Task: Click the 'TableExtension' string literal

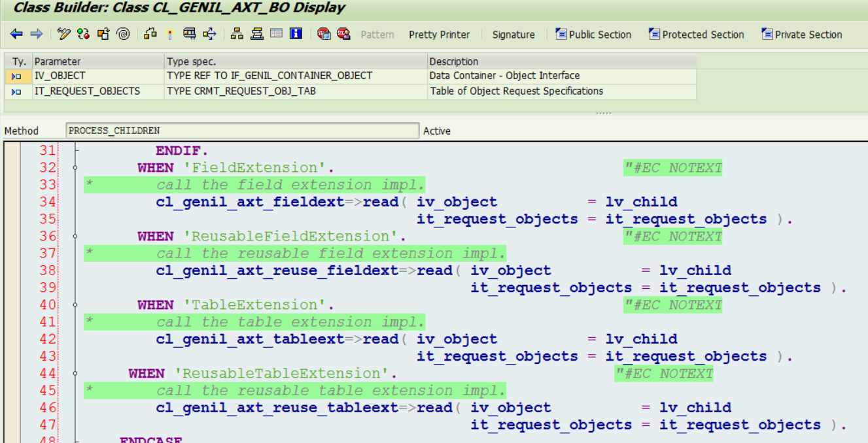Action: coord(258,305)
